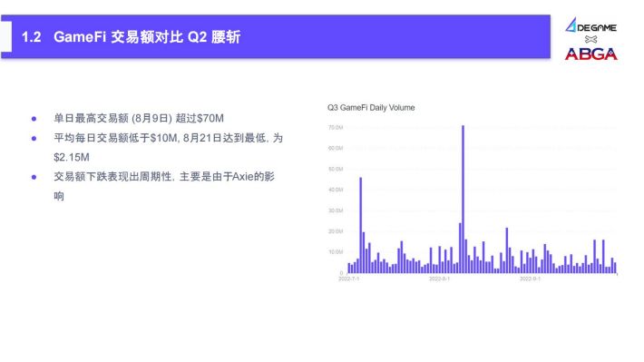644x362 pixels.
Task: Select the bullet text mentioning Axie
Action: 164,186
